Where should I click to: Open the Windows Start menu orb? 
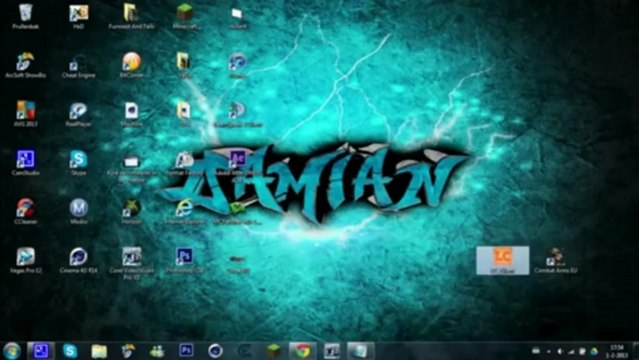click(12, 351)
